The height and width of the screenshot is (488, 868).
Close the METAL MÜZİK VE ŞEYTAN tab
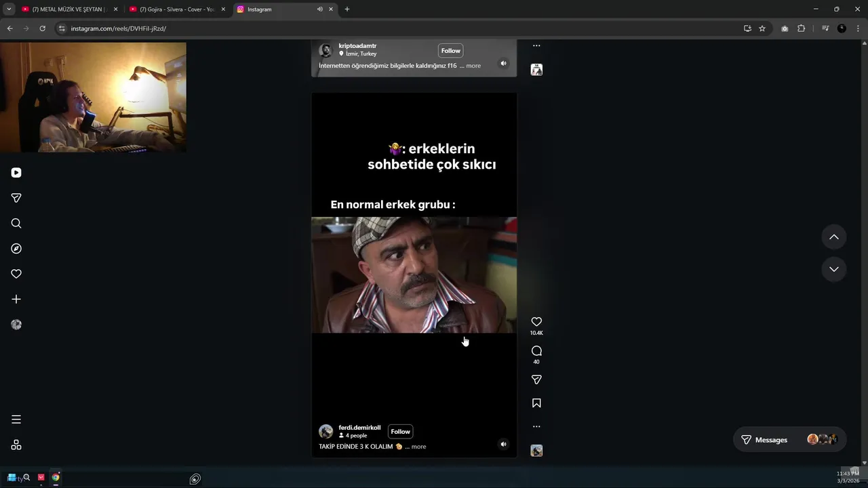(115, 9)
